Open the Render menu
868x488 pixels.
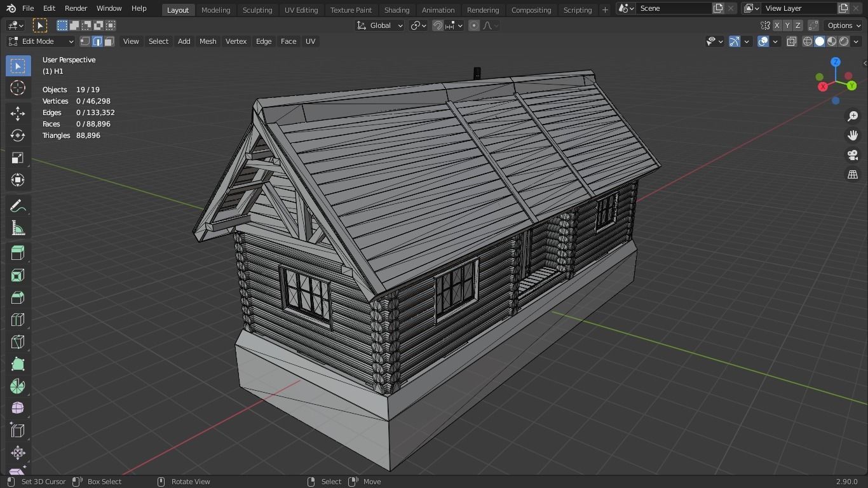click(76, 8)
